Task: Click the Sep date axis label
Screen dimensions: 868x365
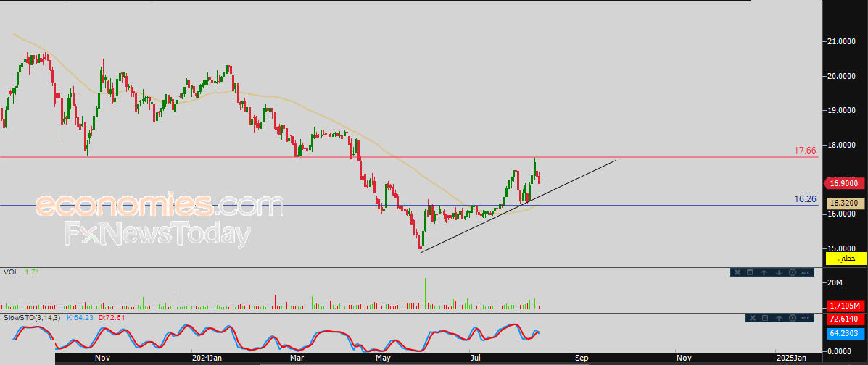Action: [x=582, y=358]
